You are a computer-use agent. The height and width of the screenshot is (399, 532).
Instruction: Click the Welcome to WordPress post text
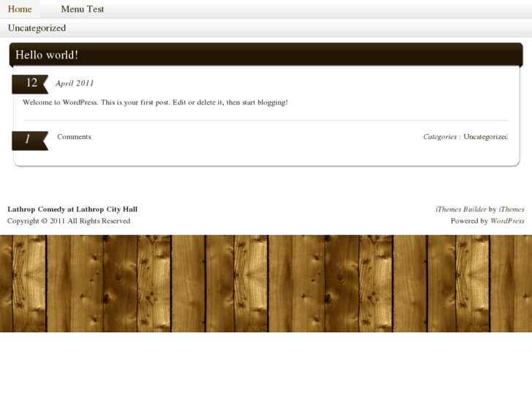tap(155, 102)
